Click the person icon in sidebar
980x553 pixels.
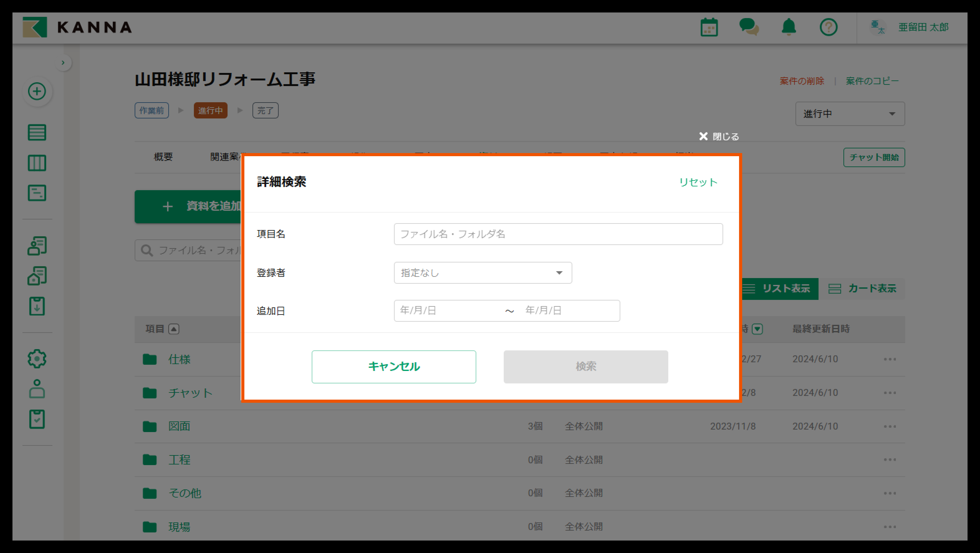[x=37, y=389]
